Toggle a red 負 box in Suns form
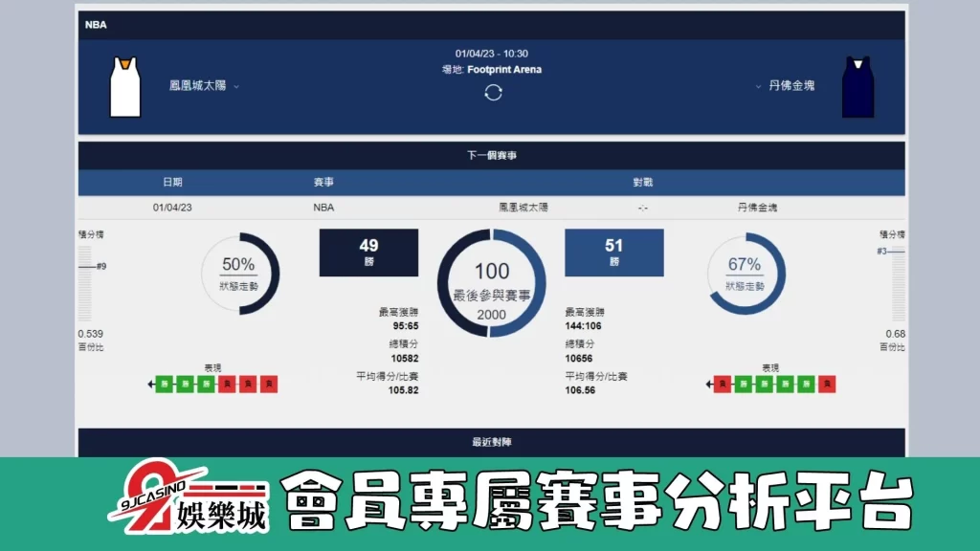 249,384
